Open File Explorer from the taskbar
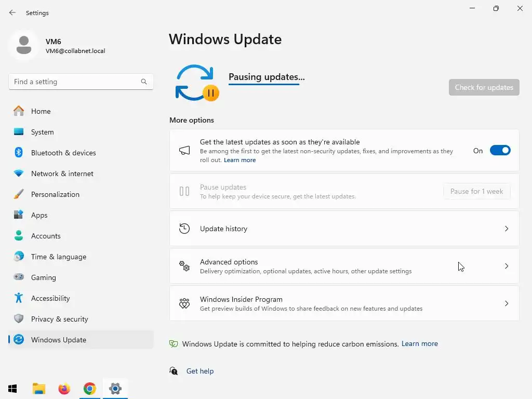 [38, 389]
